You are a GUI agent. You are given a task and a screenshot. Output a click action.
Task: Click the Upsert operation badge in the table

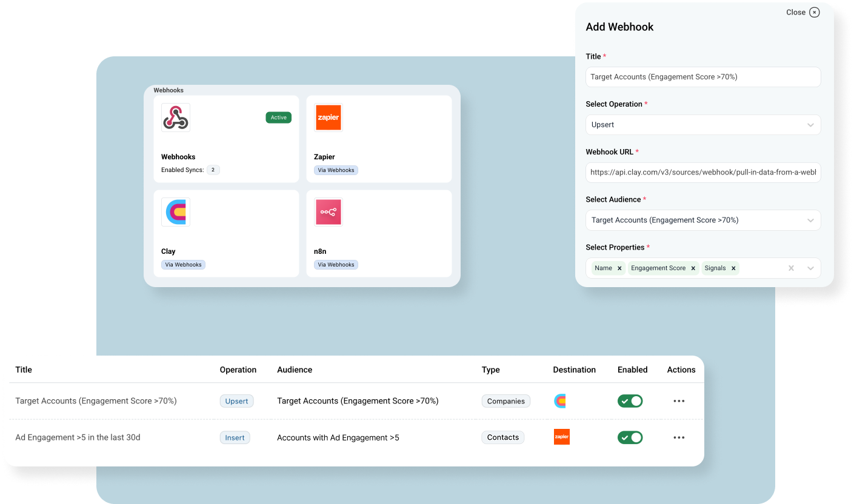tap(236, 401)
